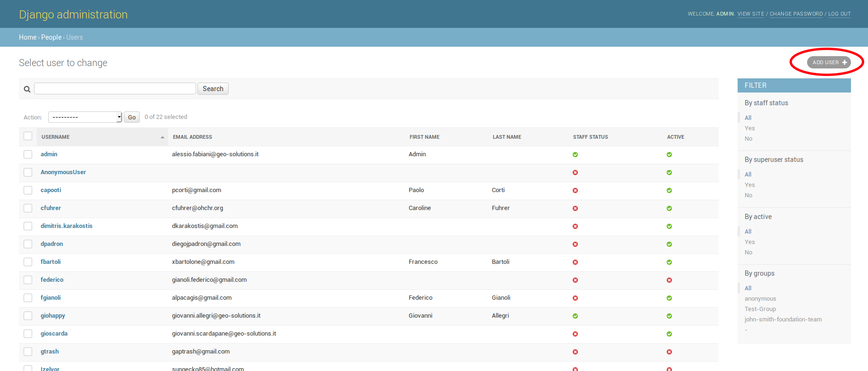Open the Action dropdown

pos(85,117)
